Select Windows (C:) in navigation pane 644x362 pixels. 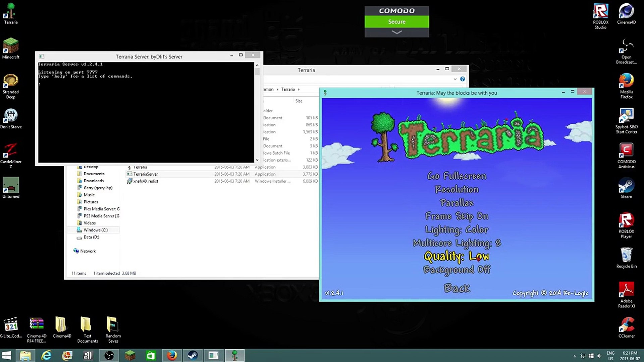(x=95, y=230)
